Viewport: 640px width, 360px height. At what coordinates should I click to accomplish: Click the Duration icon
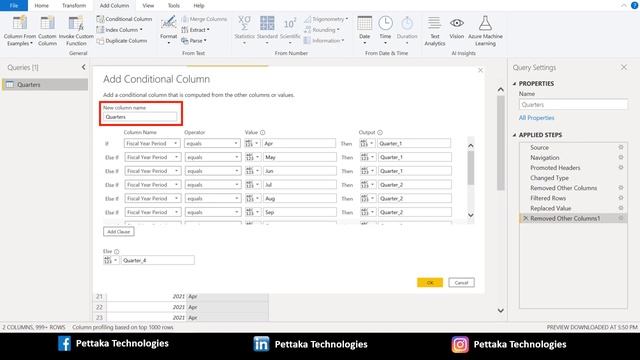tap(407, 24)
